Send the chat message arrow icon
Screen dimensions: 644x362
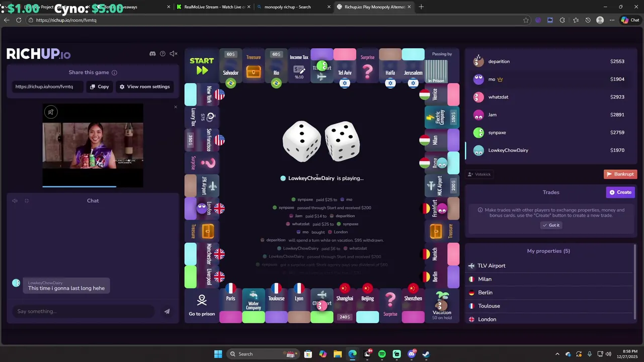(167, 311)
